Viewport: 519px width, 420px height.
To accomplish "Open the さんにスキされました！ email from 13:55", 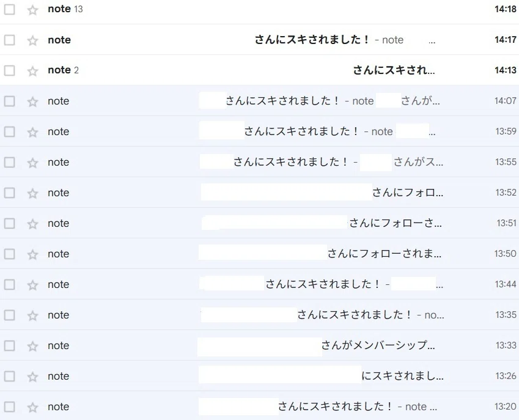I will [x=290, y=162].
